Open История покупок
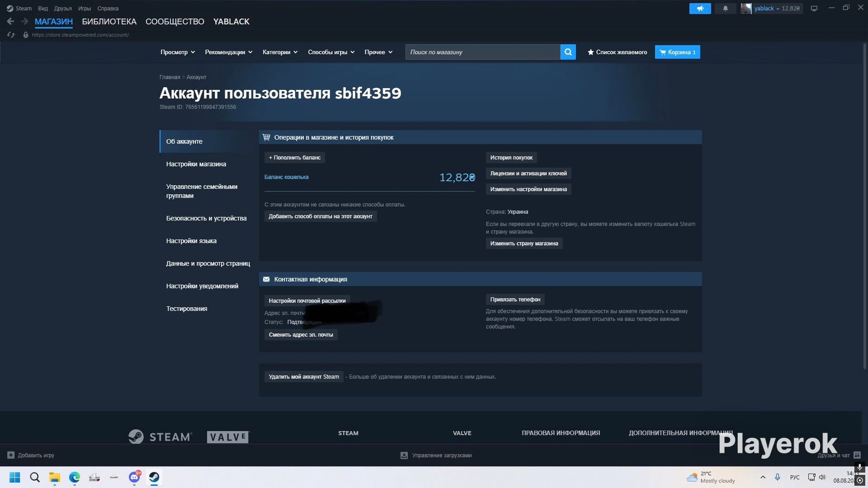Viewport: 868px width, 488px height. tap(512, 158)
